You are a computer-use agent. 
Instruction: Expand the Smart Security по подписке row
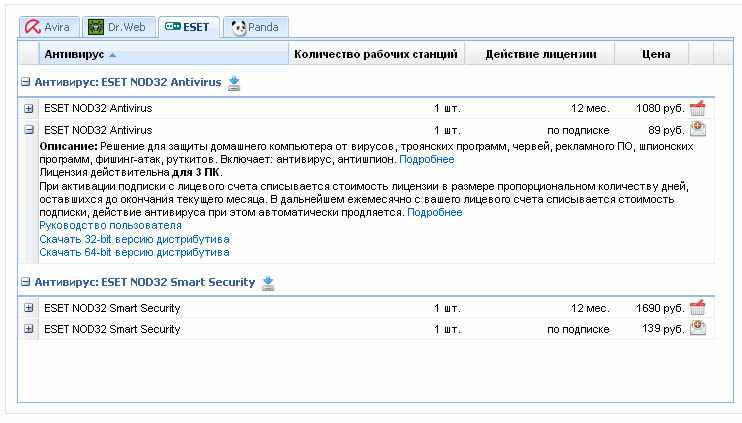click(x=29, y=329)
